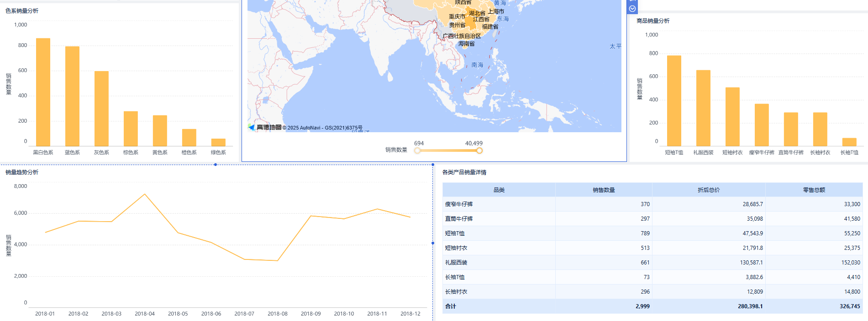868x321 pixels.
Task: Click the 零售总额 column header
Action: click(x=814, y=190)
